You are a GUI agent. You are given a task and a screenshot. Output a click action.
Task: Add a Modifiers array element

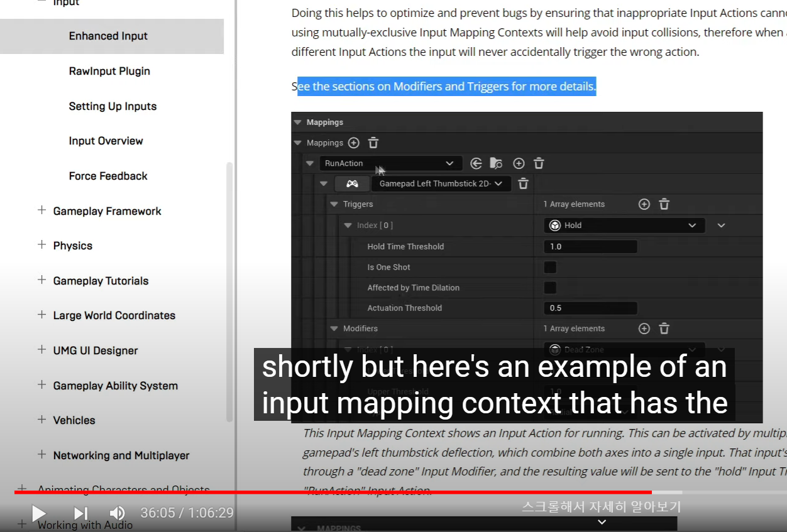(644, 328)
